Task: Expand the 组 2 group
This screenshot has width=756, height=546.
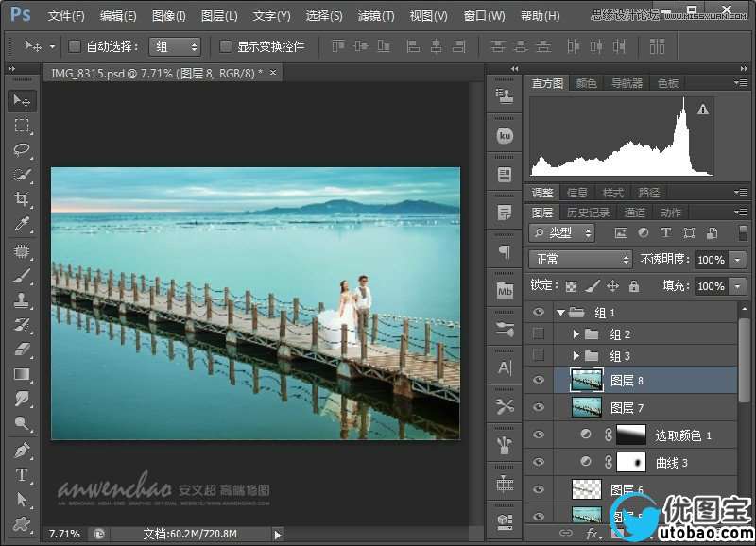Action: (x=576, y=334)
